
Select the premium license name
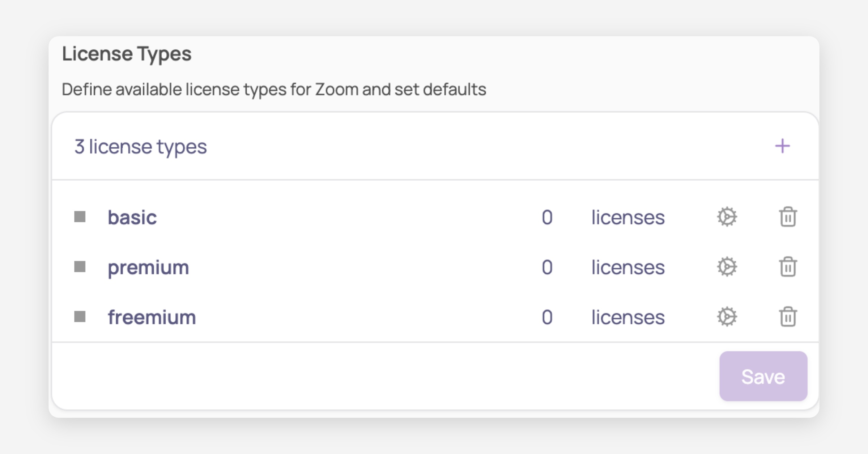(x=148, y=268)
